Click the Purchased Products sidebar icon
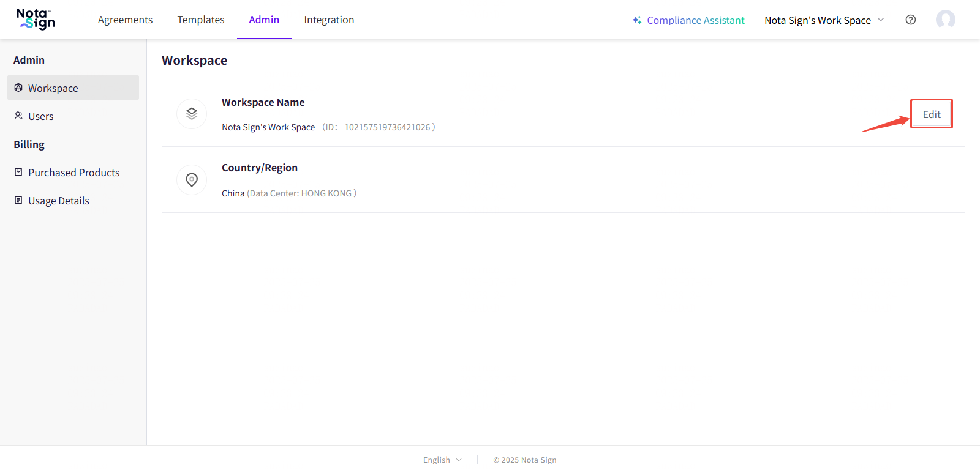 click(18, 172)
